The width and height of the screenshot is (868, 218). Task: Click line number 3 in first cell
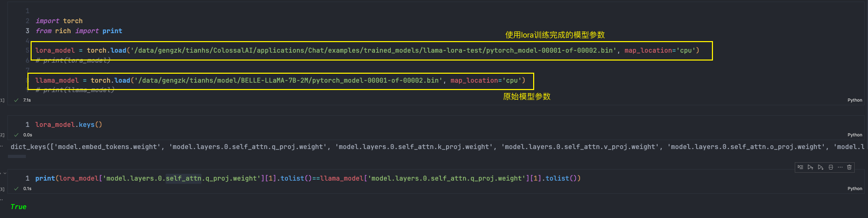[x=27, y=31]
